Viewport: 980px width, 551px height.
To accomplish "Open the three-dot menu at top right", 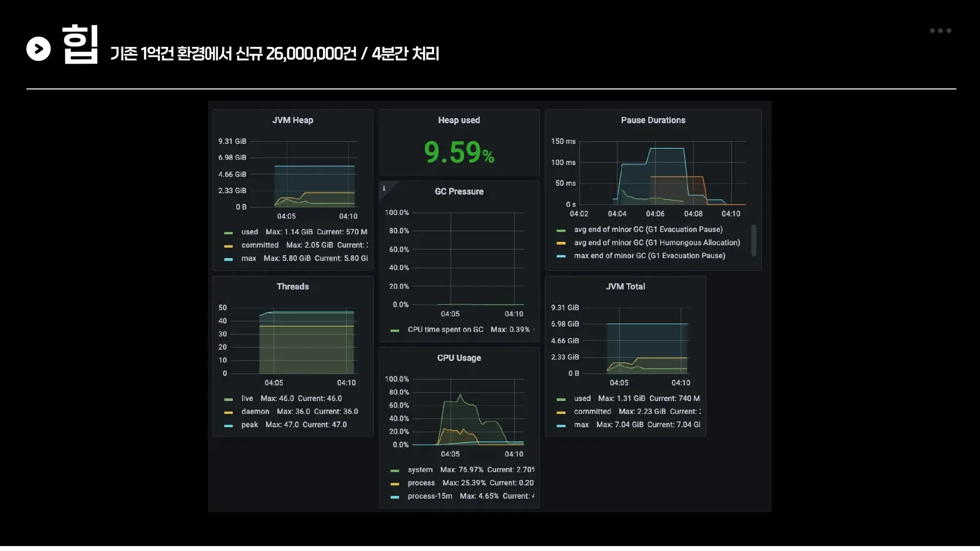I will pos(940,31).
